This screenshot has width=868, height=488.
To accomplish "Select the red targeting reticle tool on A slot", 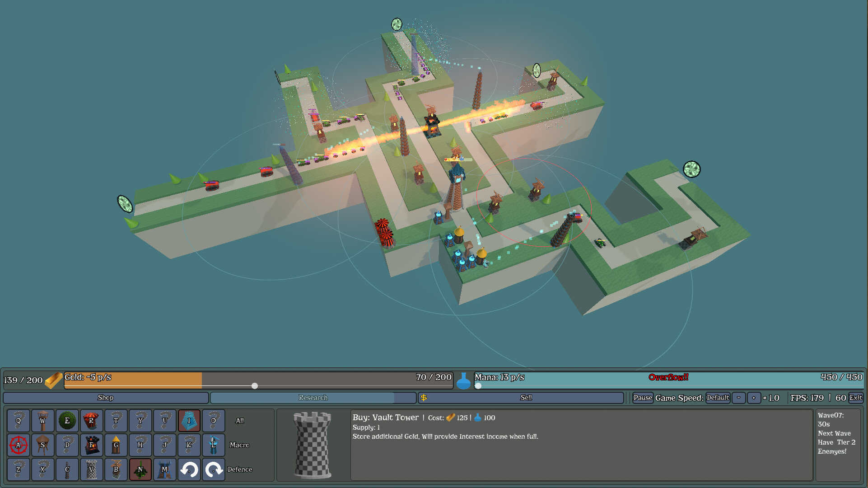I will click(18, 445).
